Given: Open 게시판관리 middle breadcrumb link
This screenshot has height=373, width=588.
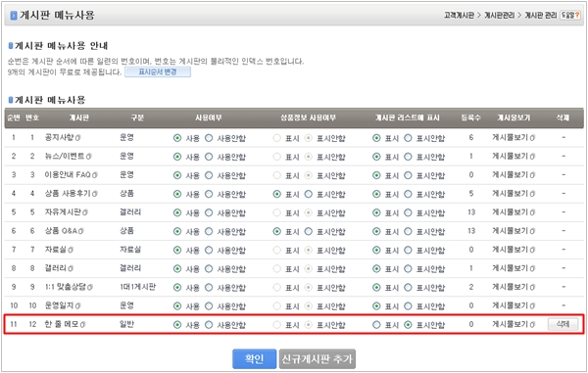Looking at the screenshot, I should coord(500,15).
